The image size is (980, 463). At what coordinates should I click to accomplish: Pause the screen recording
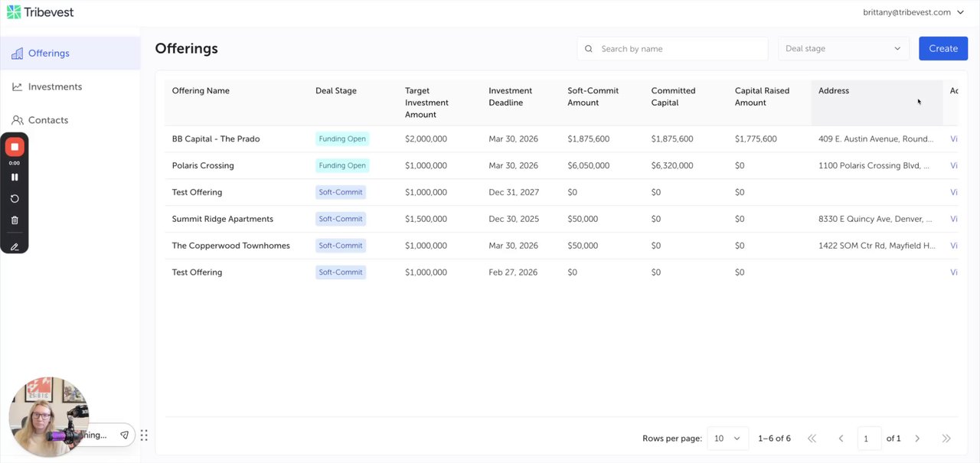click(15, 177)
